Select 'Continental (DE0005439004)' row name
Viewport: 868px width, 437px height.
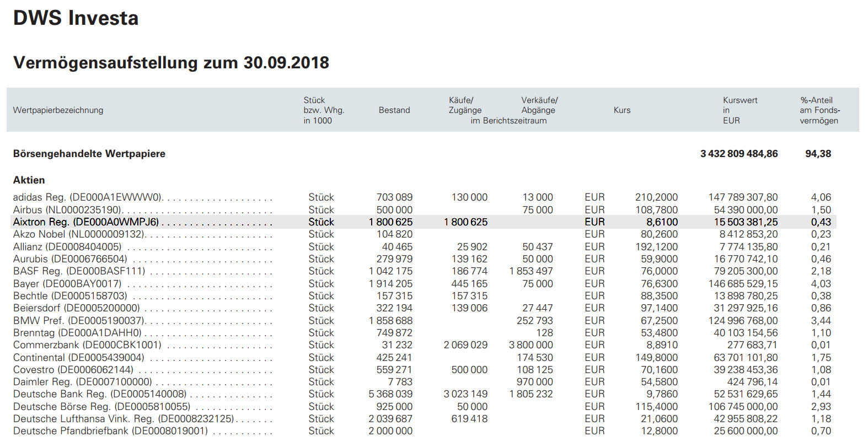78,358
